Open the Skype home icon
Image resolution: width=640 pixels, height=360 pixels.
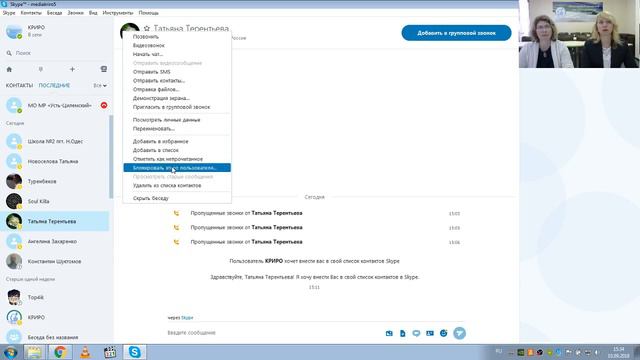point(9,69)
